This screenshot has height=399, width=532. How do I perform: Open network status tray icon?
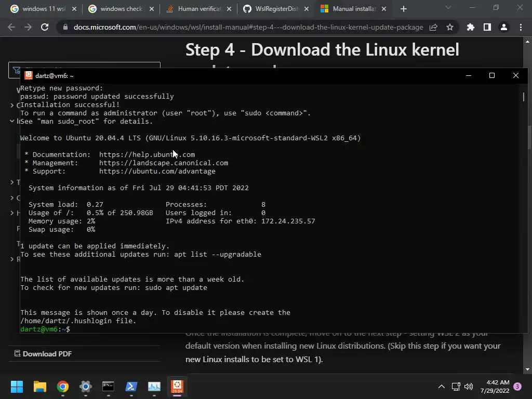pyautogui.click(x=456, y=387)
